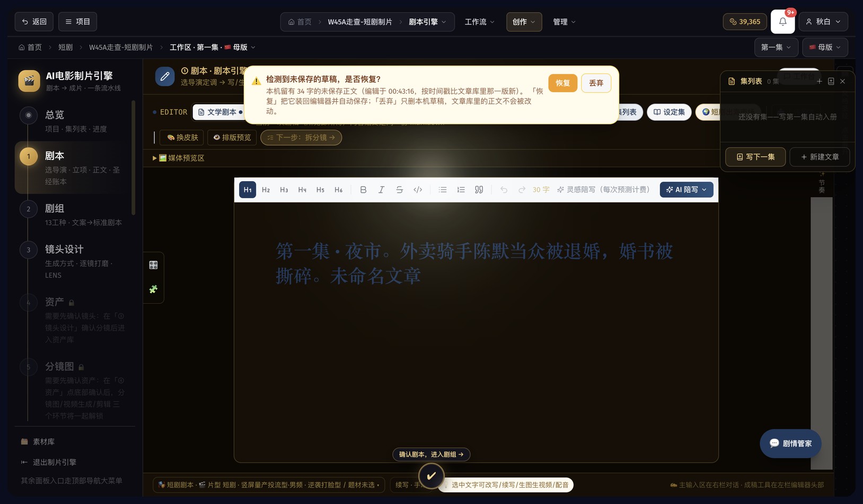Apply Heading 2 formatting
Image resolution: width=863 pixels, height=504 pixels.
[x=266, y=190]
